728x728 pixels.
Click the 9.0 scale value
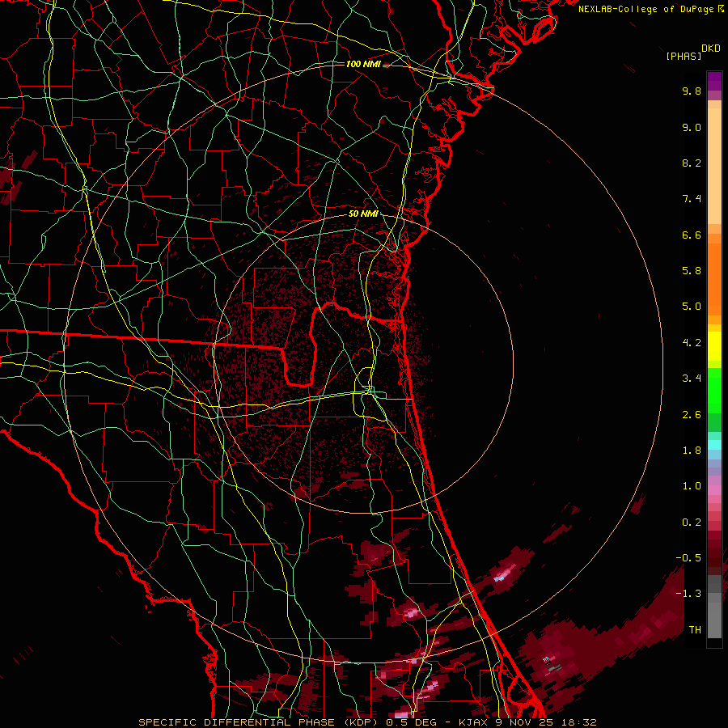tap(692, 127)
